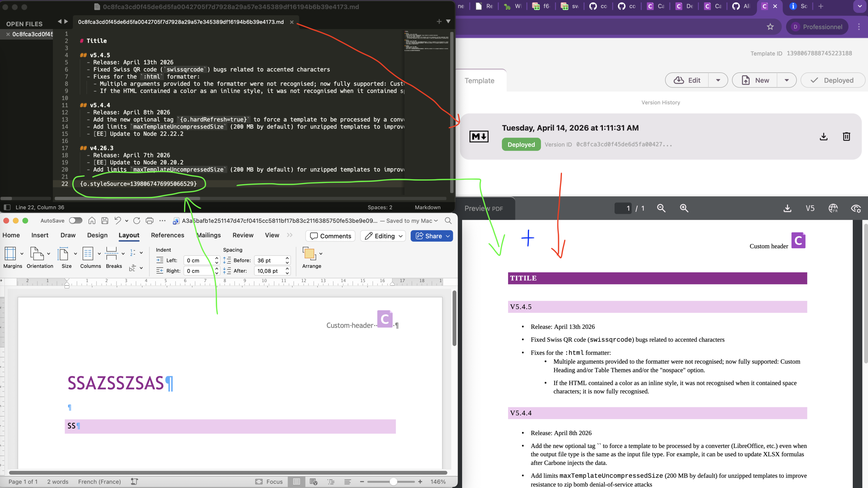Click the Print icon in Word toolbar
Screen dimensions: 868x488
click(x=150, y=220)
